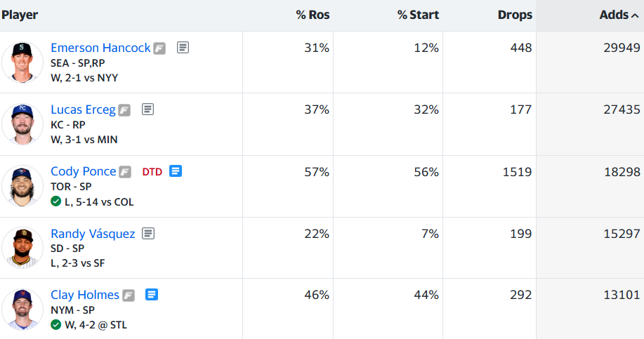Open Randy Vásquez's player page link
The image size is (644, 339).
click(x=93, y=233)
